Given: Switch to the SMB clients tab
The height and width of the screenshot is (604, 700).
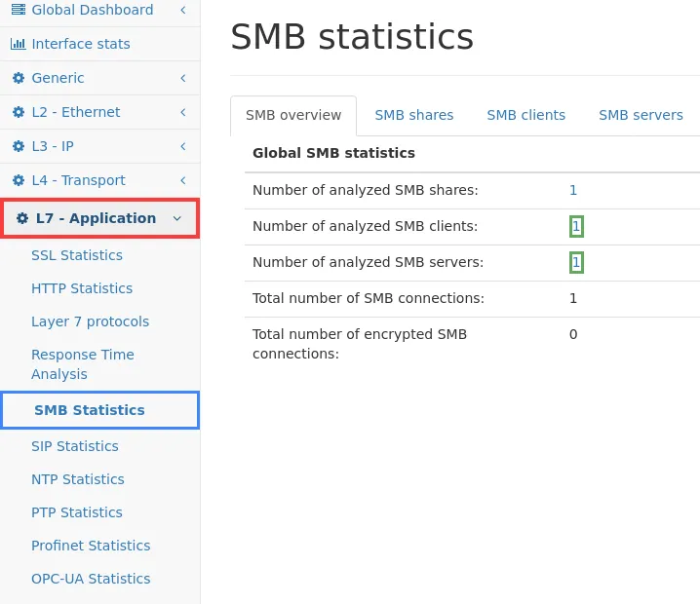Looking at the screenshot, I should point(525,115).
